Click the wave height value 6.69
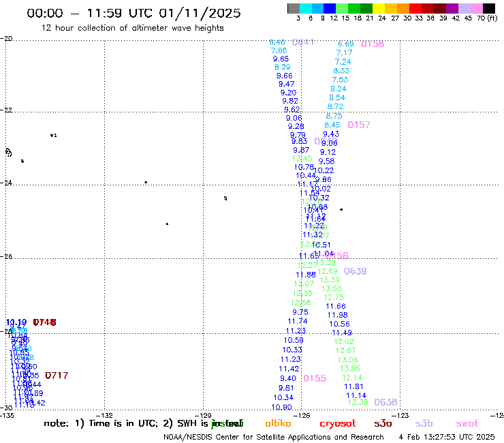The height and width of the screenshot is (443, 504). click(x=346, y=44)
